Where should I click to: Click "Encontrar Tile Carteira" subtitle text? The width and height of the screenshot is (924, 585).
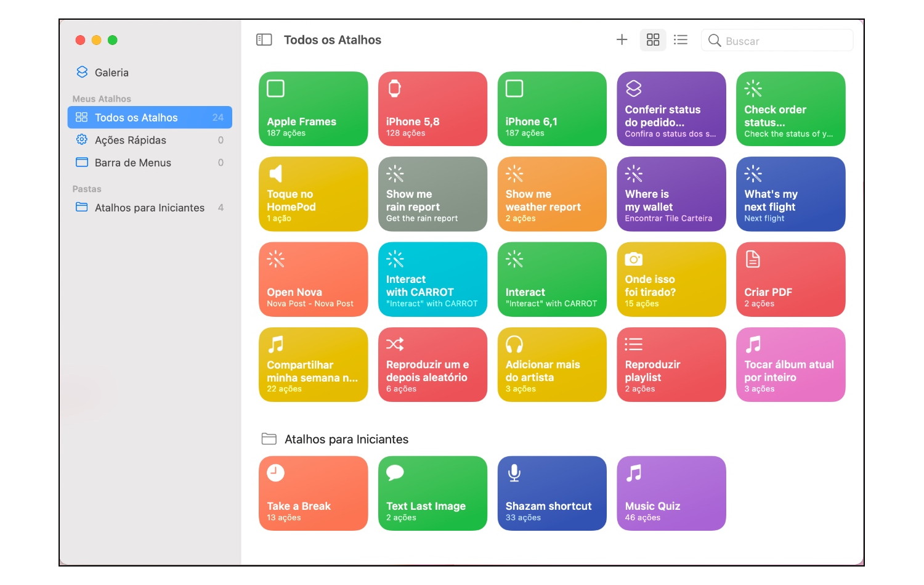(x=668, y=218)
